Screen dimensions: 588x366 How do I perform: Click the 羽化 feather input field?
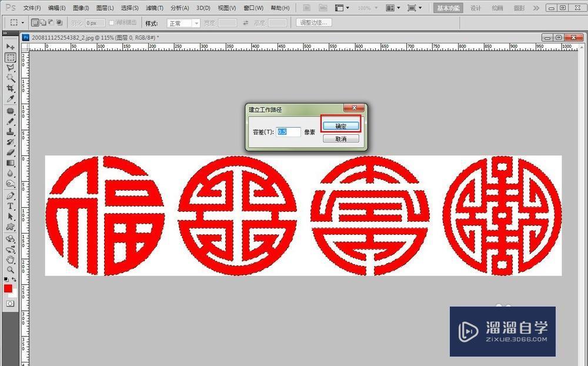click(x=95, y=23)
